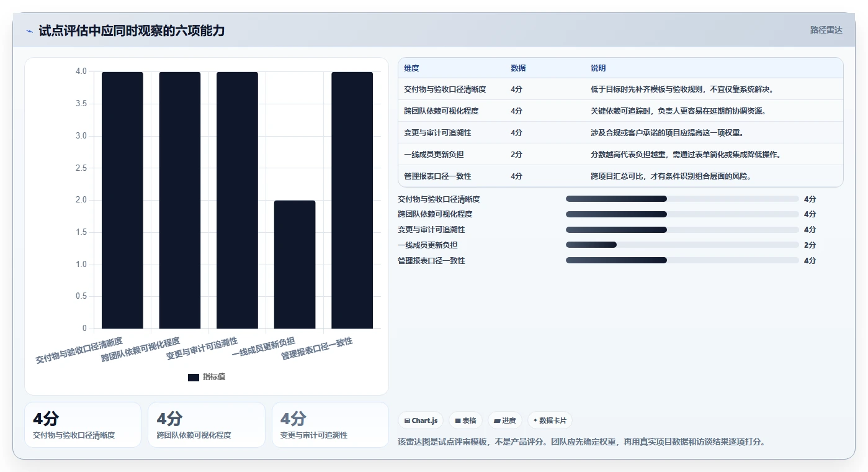Click table cell 变更与审计可追溯性

point(437,133)
